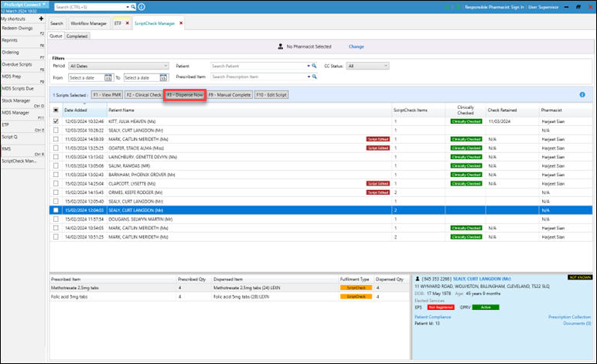
Task: Check the SALIM, RAMDAS row checkbox
Action: tap(56, 166)
